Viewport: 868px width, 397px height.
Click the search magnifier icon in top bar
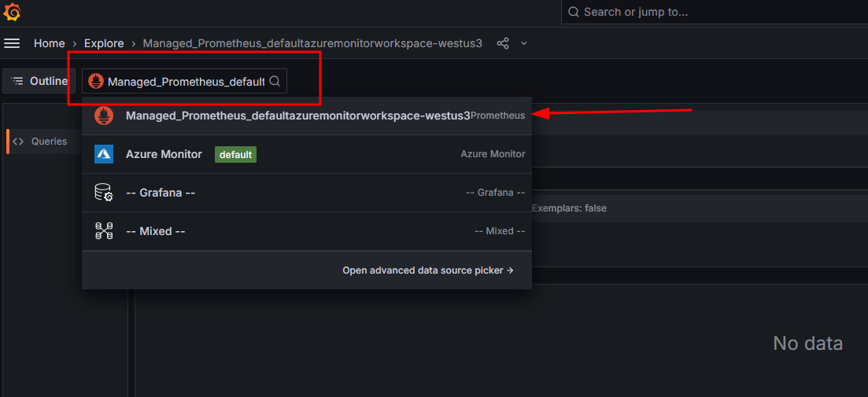[x=574, y=12]
